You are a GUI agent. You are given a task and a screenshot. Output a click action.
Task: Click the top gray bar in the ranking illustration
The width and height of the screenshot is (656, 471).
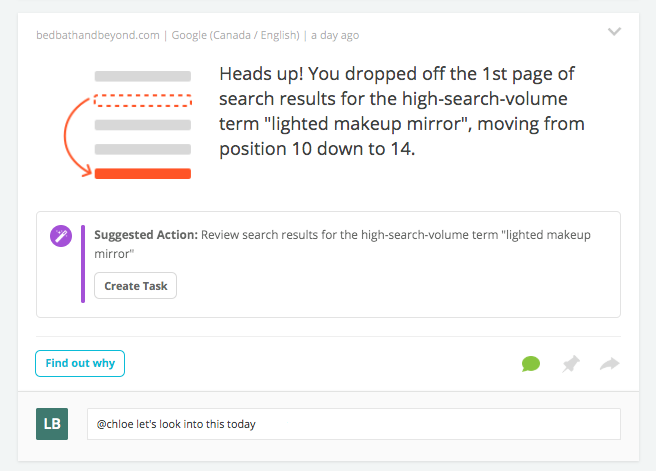[x=143, y=76]
